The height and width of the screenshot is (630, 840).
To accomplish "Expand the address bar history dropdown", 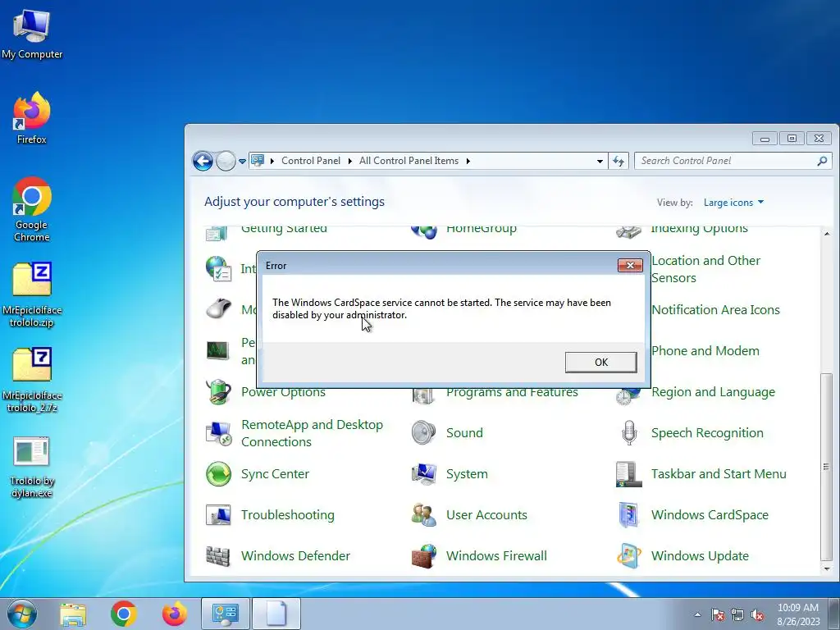I will coord(600,161).
